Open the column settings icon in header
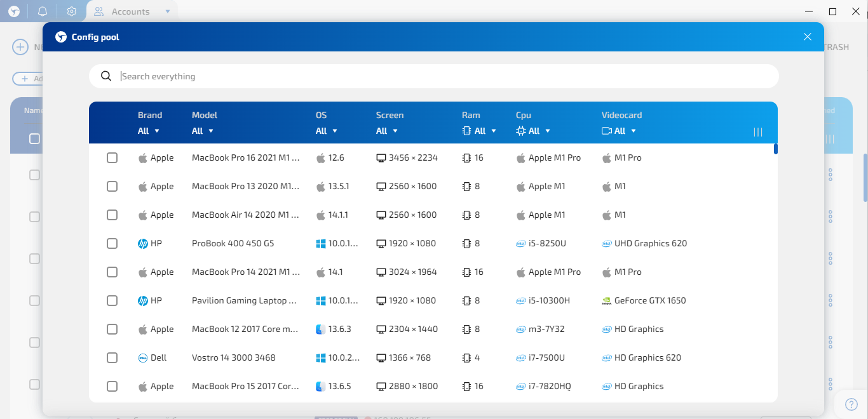The image size is (868, 419). pos(758,132)
